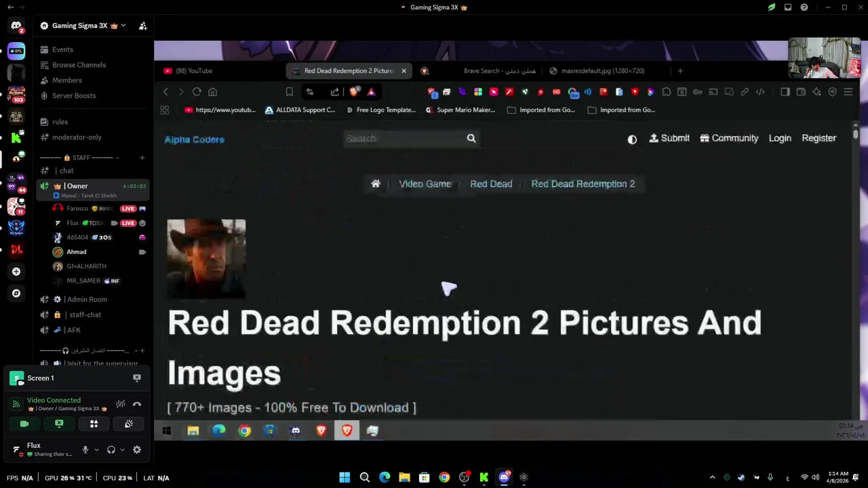The image size is (868, 488).
Task: Join the AFK voice channel
Action: 93,330
